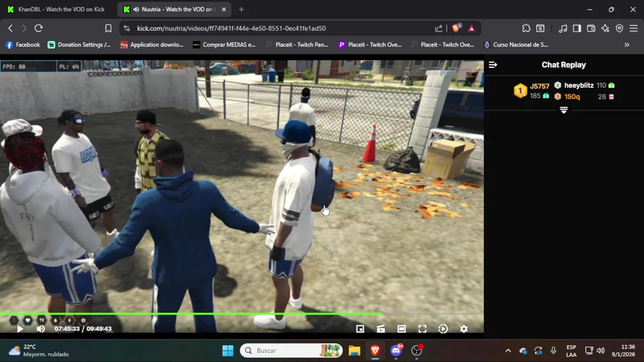The height and width of the screenshot is (362, 644).
Task: Open the Brave taskbar icon
Action: [375, 350]
